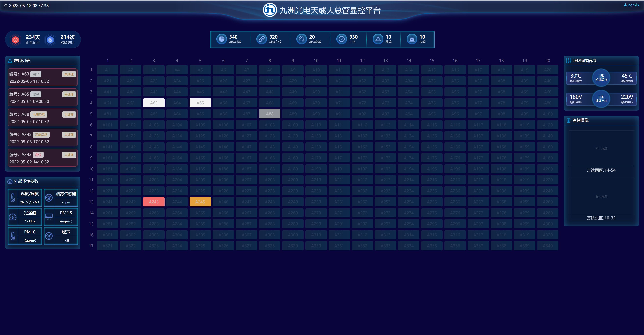This screenshot has height=335, width=644.
Task: Click the 故障列表 warning triangle icon
Action: pyautogui.click(x=10, y=61)
